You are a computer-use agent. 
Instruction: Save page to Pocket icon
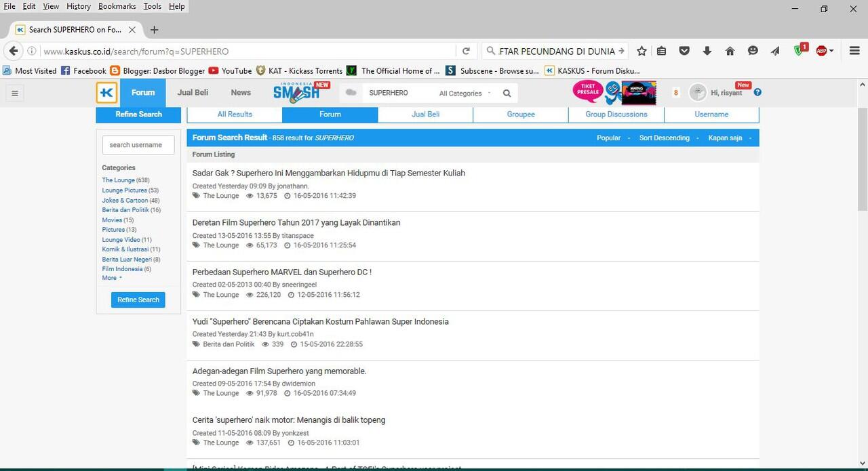pos(685,51)
